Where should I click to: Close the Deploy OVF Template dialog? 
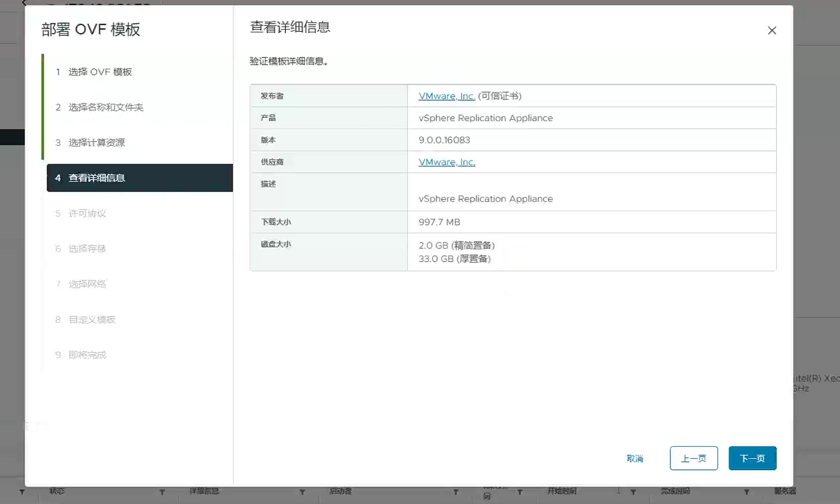[772, 30]
